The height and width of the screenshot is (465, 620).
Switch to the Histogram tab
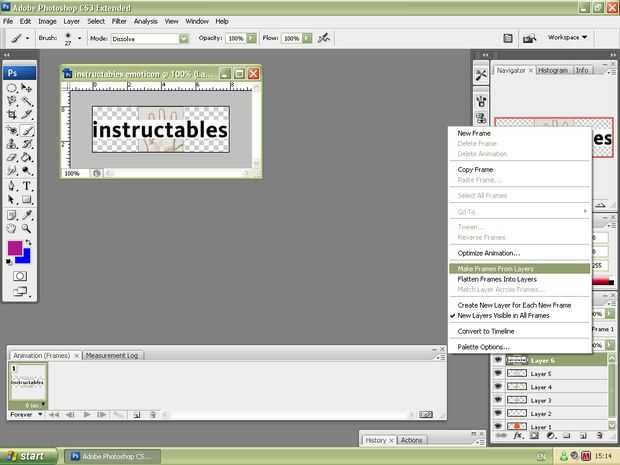[x=552, y=70]
